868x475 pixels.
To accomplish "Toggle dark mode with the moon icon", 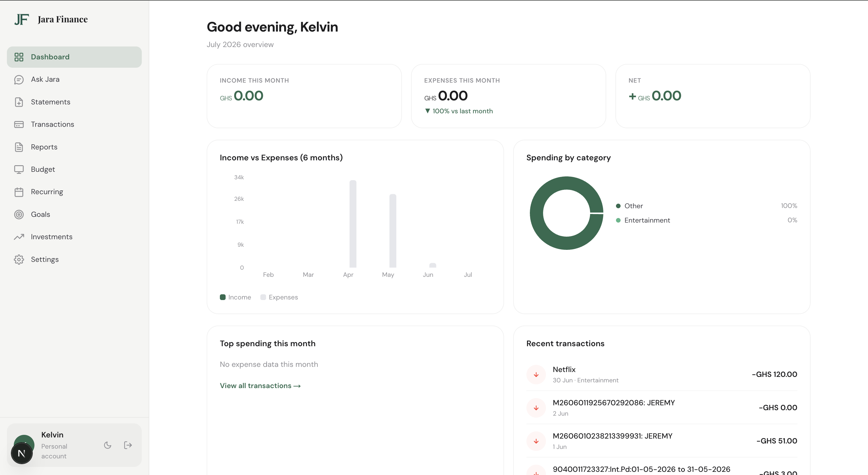I will click(x=108, y=445).
